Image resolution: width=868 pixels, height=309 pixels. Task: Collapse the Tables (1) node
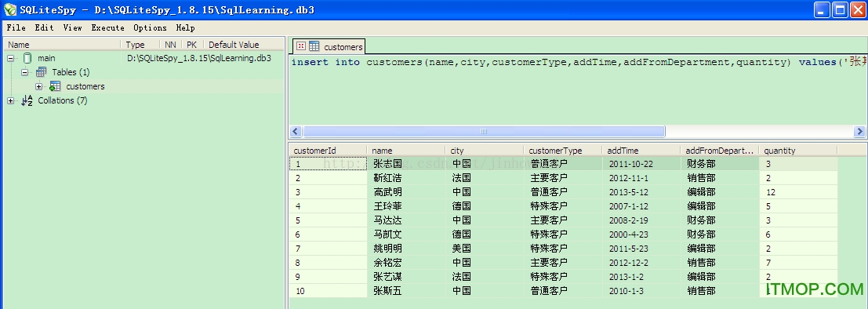25,72
